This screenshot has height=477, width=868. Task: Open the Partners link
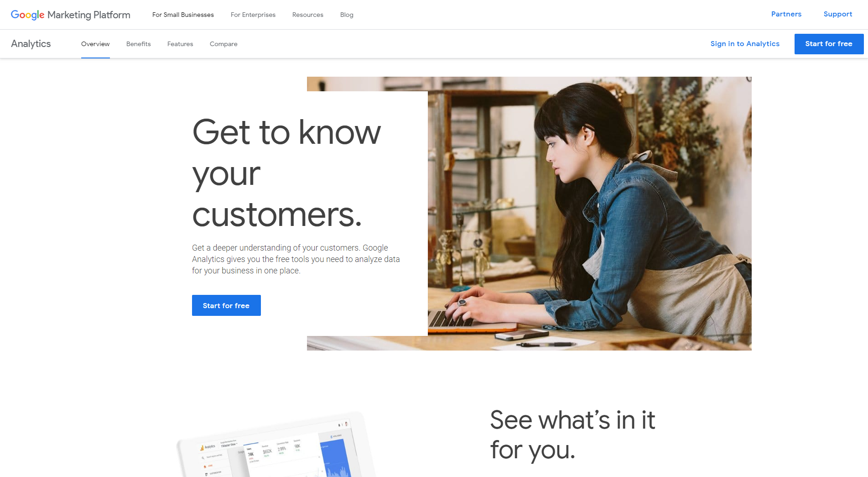(x=786, y=14)
